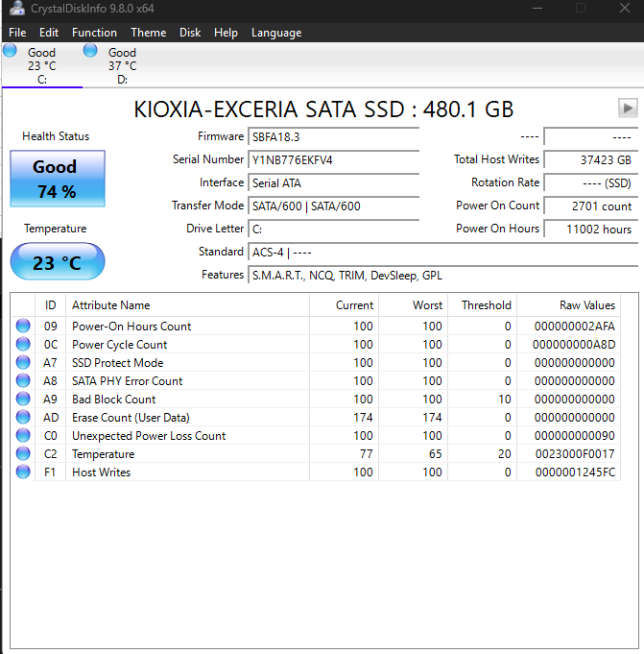644x654 pixels.
Task: Select the Erase Count (User Data) attribute name
Action: tap(131, 418)
